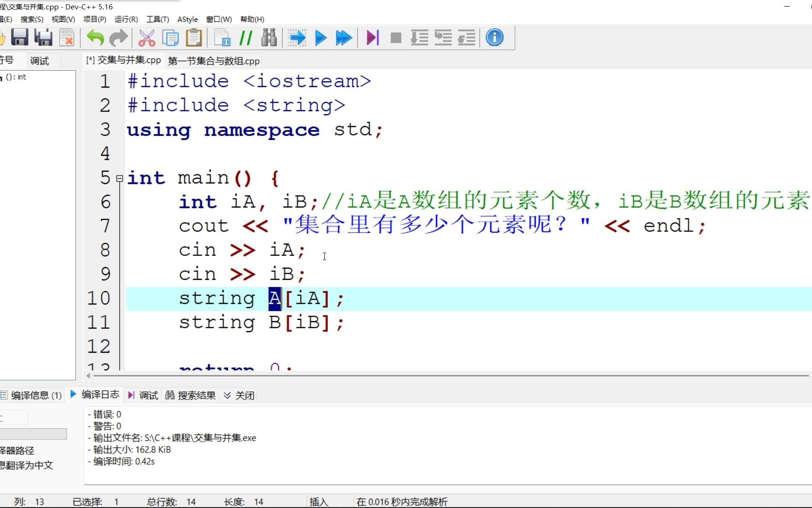Image resolution: width=812 pixels, height=508 pixels.
Task: Click the horizontal scrollbar left arrow in editor
Action: tap(88, 376)
